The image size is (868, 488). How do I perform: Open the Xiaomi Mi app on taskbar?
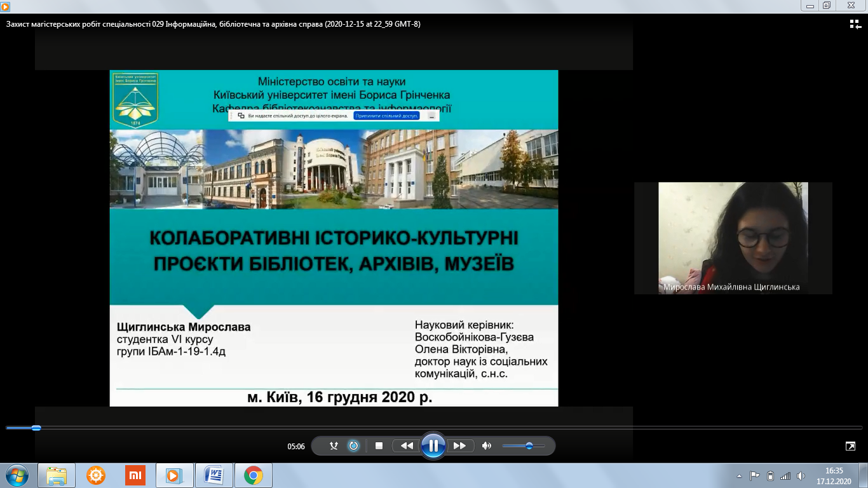point(135,475)
